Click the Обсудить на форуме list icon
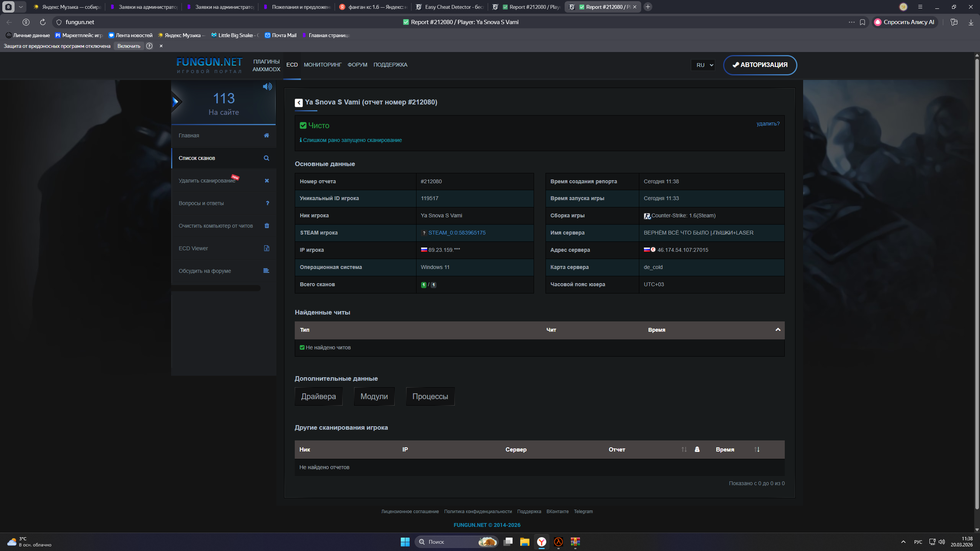 (x=266, y=271)
